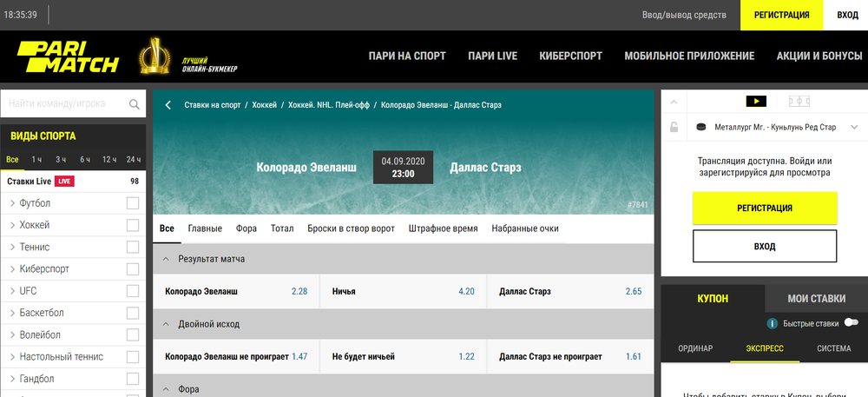868x397 pixels.
Task: Click the golden best bookmaker award emblem
Action: click(155, 56)
